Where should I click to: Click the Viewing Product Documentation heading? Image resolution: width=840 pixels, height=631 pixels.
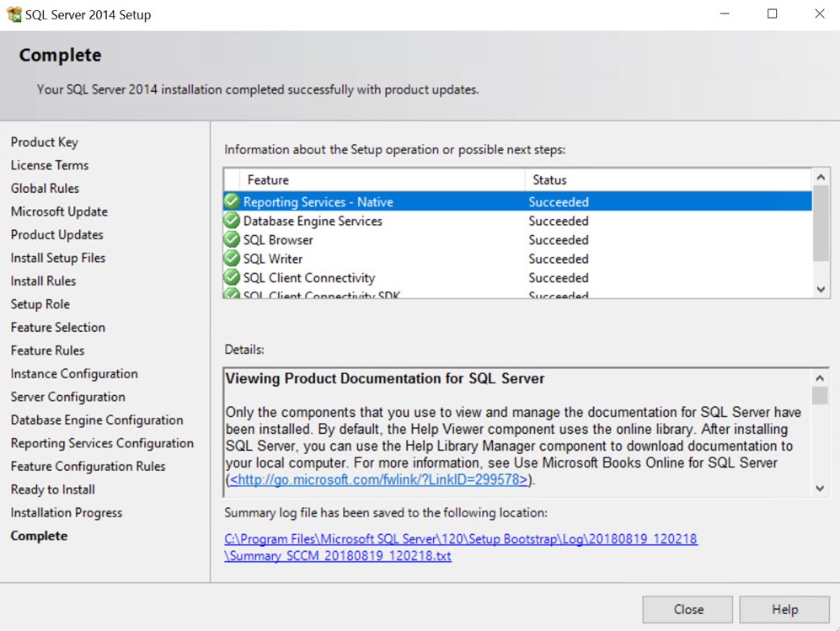385,378
